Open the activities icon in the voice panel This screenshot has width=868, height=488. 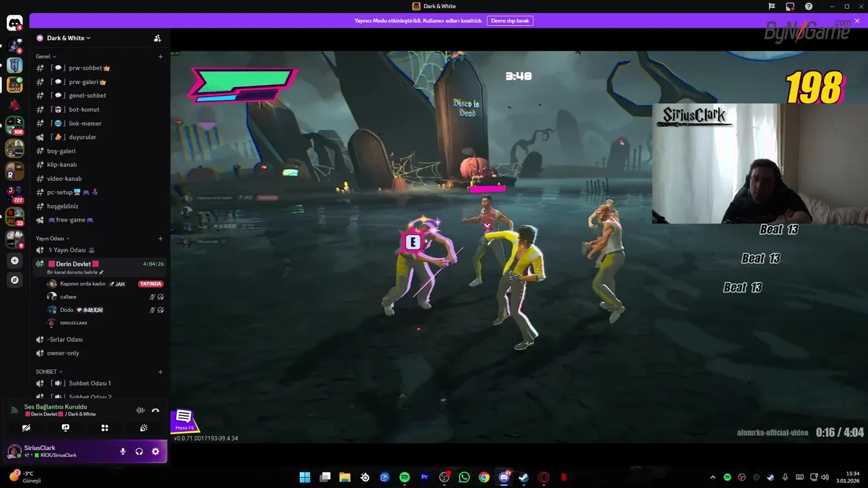pos(104,428)
